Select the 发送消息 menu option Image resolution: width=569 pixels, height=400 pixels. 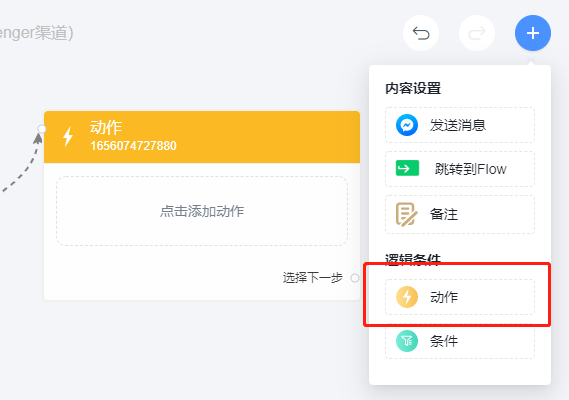pyautogui.click(x=460, y=125)
